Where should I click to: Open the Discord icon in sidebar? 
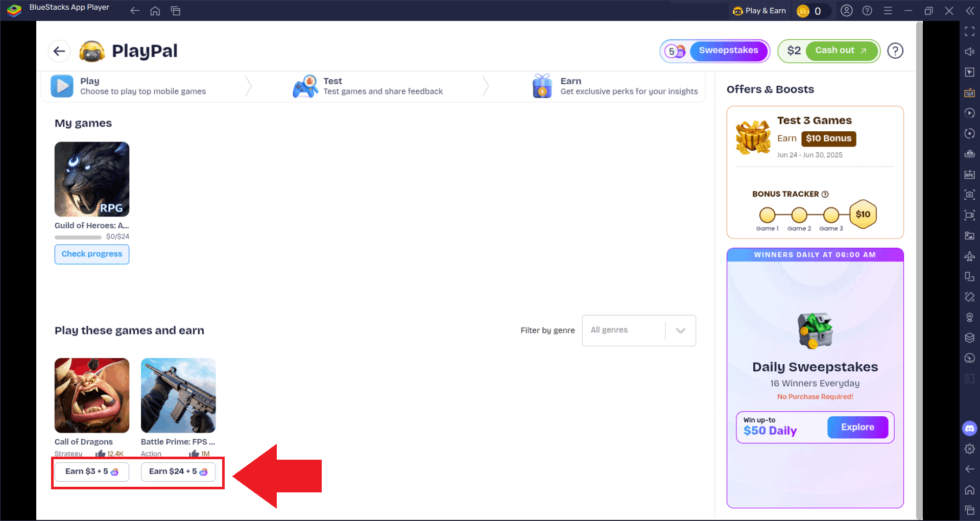click(x=969, y=428)
